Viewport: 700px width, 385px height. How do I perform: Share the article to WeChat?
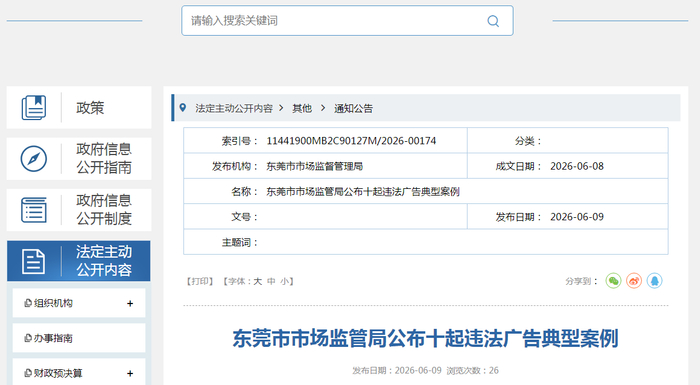(x=613, y=281)
